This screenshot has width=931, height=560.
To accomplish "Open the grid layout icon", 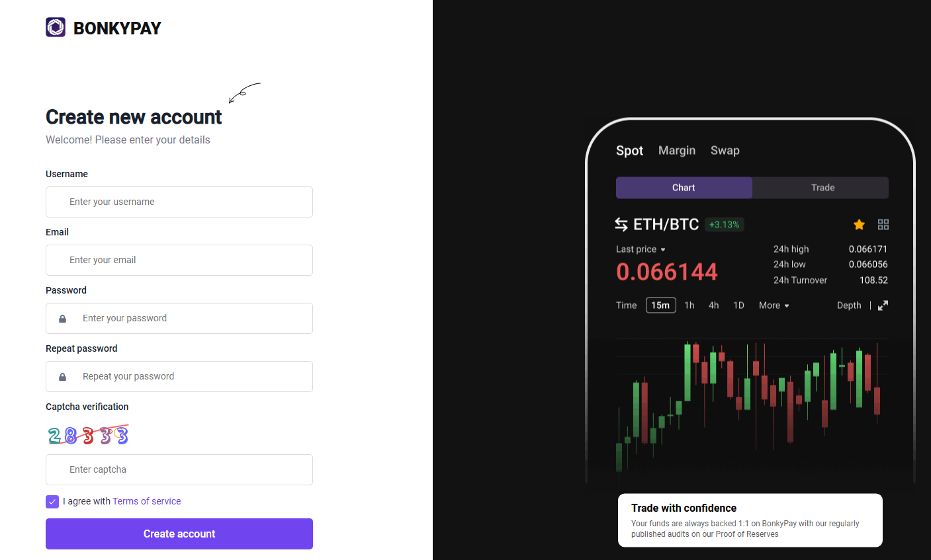I will [x=883, y=225].
